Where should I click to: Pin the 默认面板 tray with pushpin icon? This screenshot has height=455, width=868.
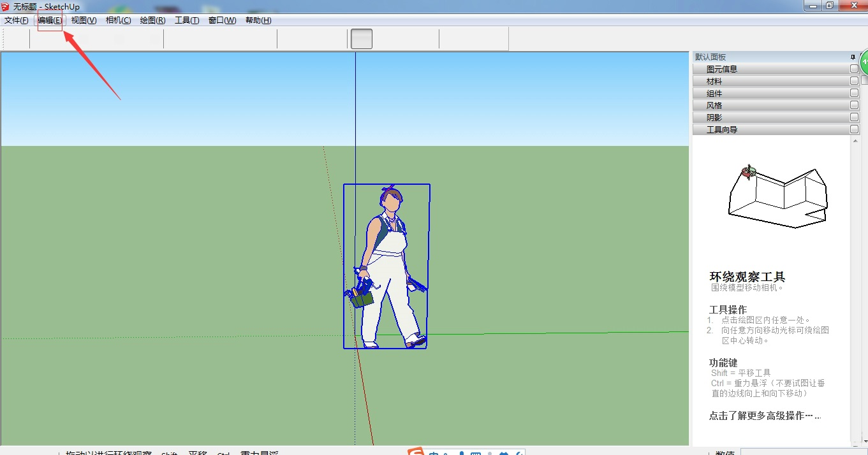click(853, 57)
